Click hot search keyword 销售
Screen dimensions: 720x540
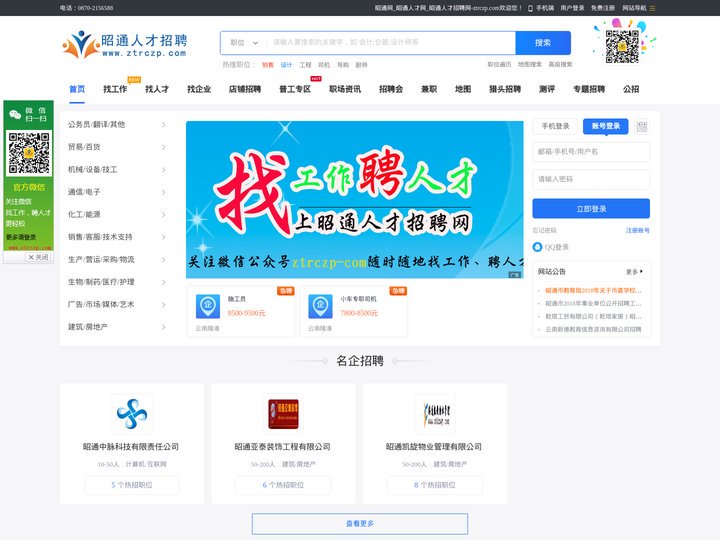[268, 65]
